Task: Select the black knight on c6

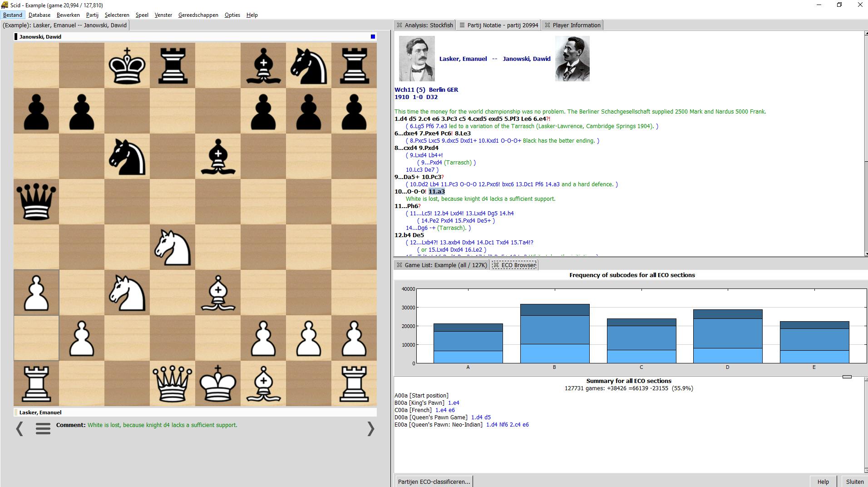Action: click(127, 156)
